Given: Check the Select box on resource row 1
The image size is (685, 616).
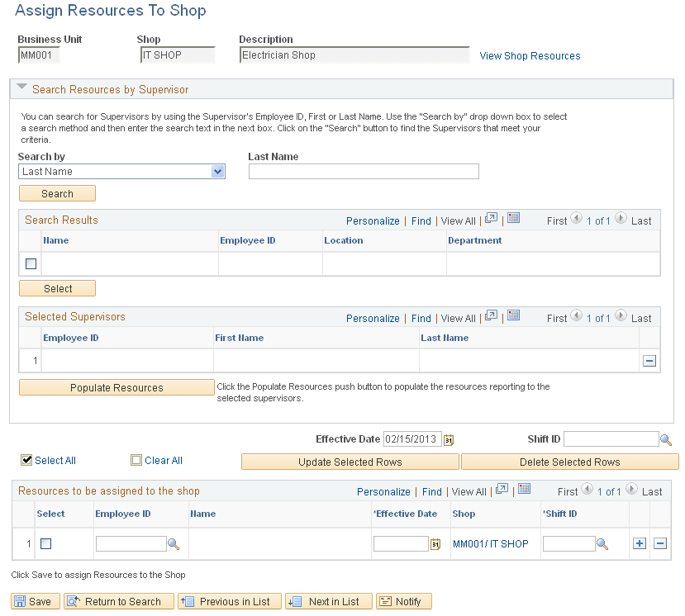Looking at the screenshot, I should tap(46, 543).
